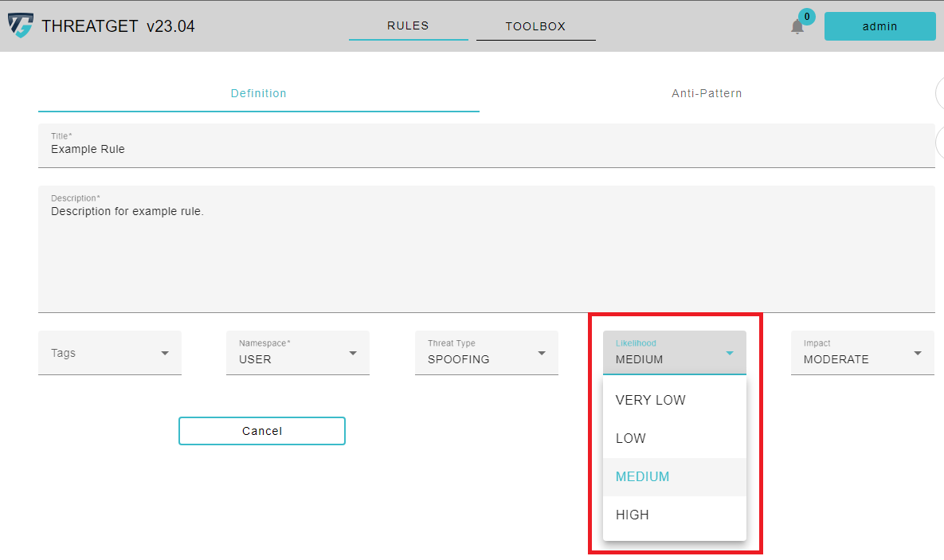The image size is (944, 560).
Task: Collapse the Likelihood dropdown via its arrow
Action: tap(729, 353)
